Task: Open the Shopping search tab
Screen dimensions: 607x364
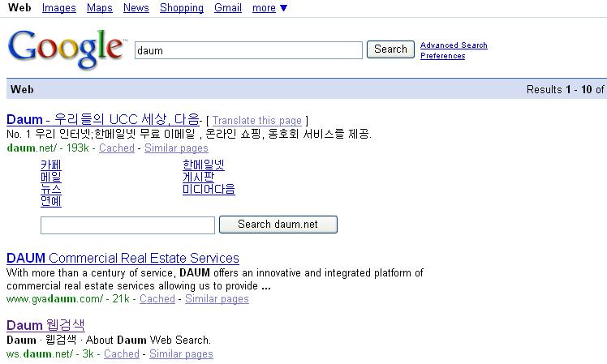Action: click(182, 8)
